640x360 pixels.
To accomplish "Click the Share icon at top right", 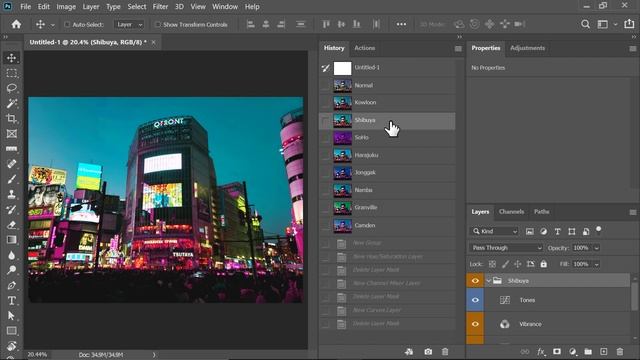I will pyautogui.click(x=629, y=24).
